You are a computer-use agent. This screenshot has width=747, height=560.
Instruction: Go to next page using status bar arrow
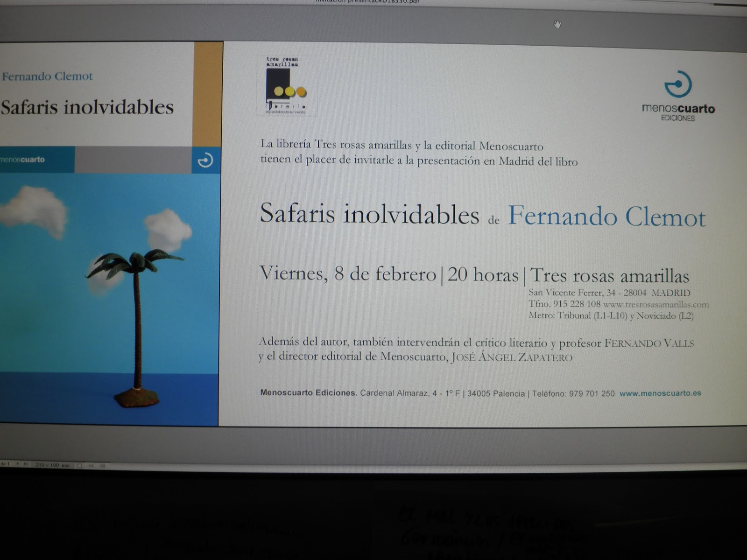pyautogui.click(x=18, y=464)
